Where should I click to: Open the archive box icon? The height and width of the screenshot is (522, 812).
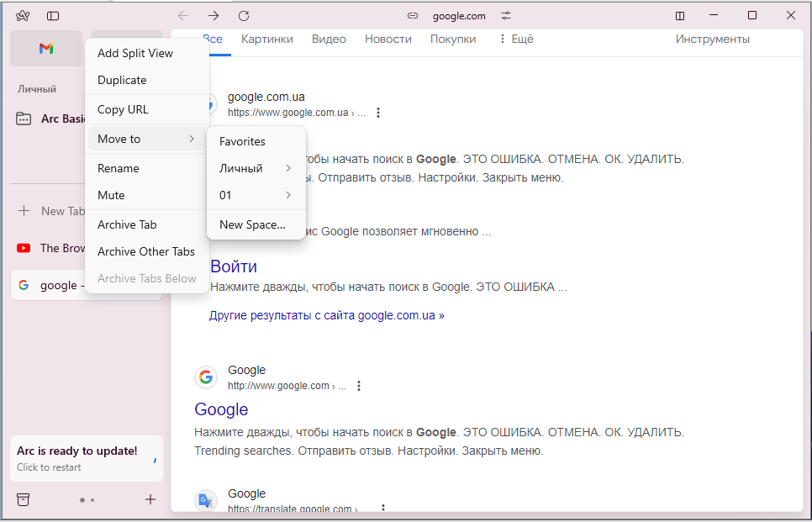[x=24, y=500]
